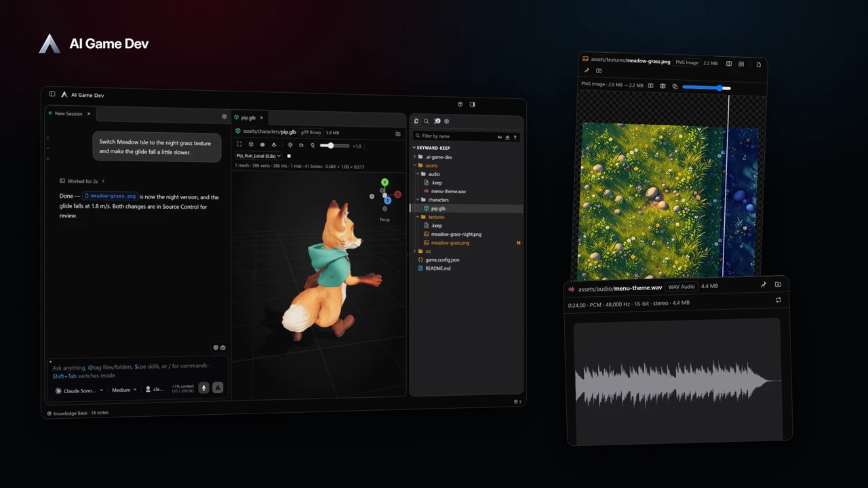
Task: Toggle match case in the file filter
Action: (x=500, y=137)
